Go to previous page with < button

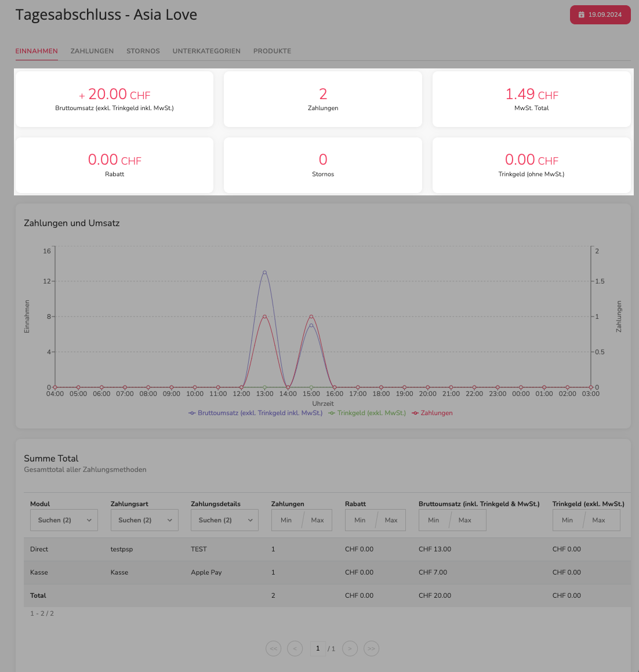pyautogui.click(x=295, y=648)
